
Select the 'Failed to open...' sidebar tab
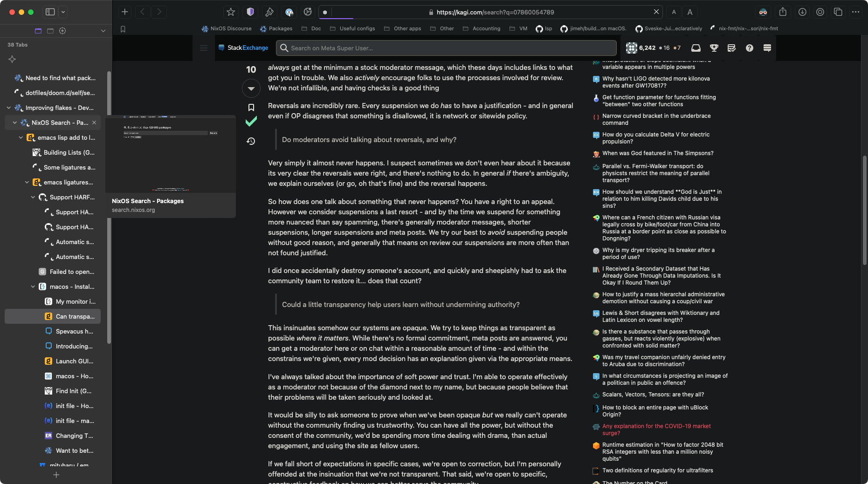point(71,272)
